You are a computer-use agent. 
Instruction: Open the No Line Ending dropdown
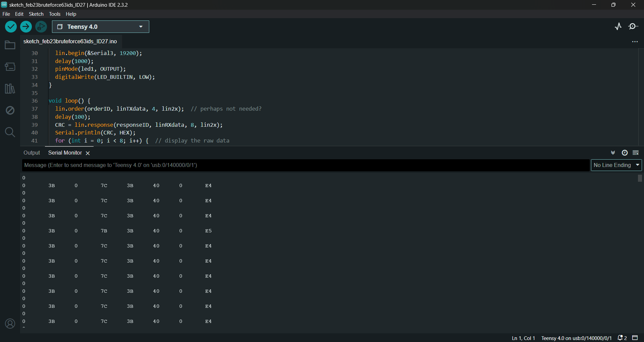616,165
